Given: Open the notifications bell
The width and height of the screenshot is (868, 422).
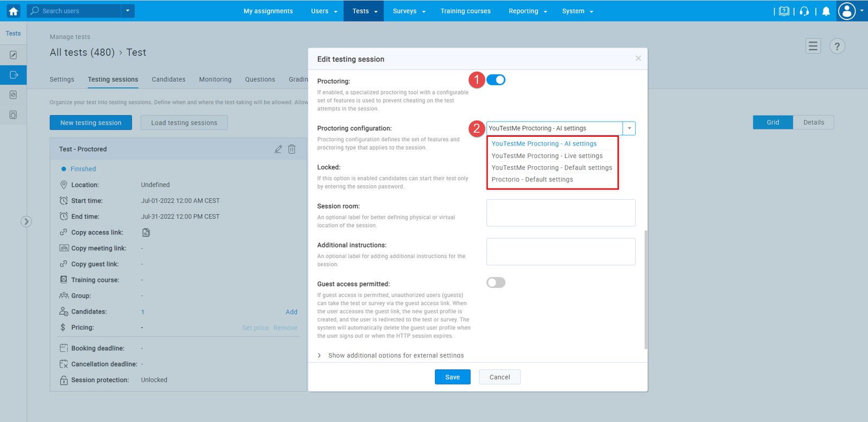Looking at the screenshot, I should click(x=826, y=11).
